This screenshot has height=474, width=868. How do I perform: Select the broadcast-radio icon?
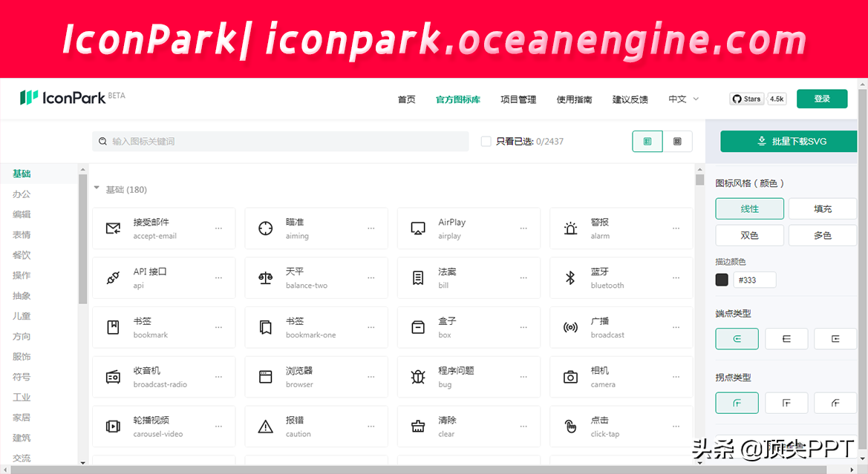tap(113, 377)
